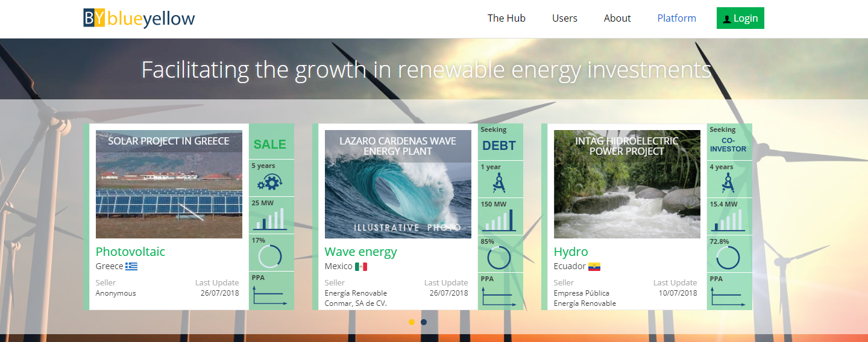The image size is (868, 342).
Task: Click the user icon in Login button
Action: [x=727, y=19]
